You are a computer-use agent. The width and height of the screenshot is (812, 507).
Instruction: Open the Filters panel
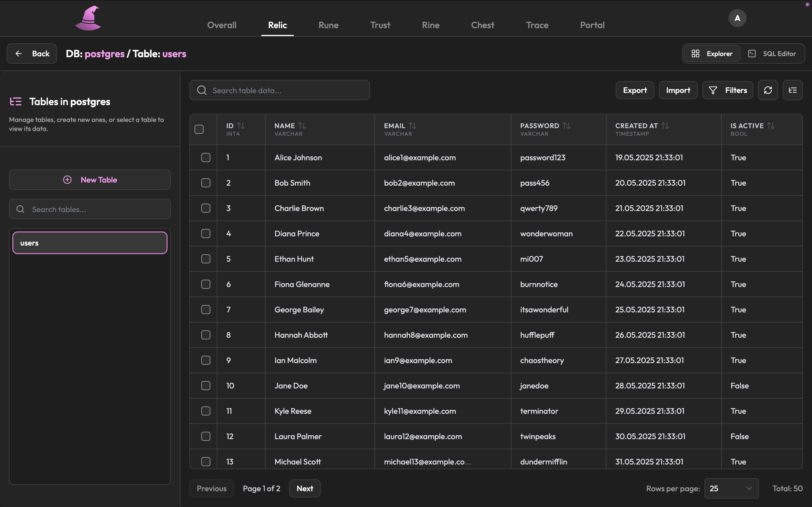point(727,90)
